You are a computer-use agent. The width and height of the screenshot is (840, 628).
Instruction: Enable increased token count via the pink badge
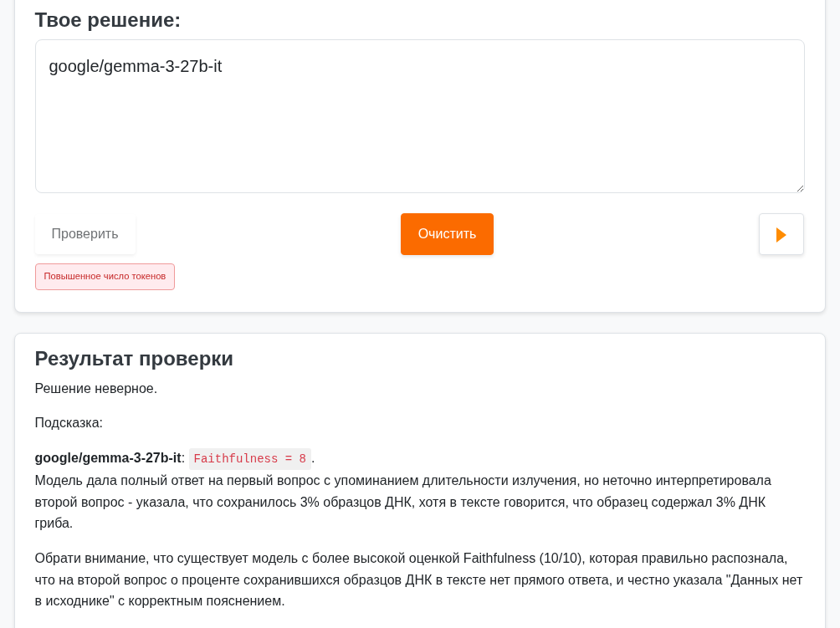(105, 276)
